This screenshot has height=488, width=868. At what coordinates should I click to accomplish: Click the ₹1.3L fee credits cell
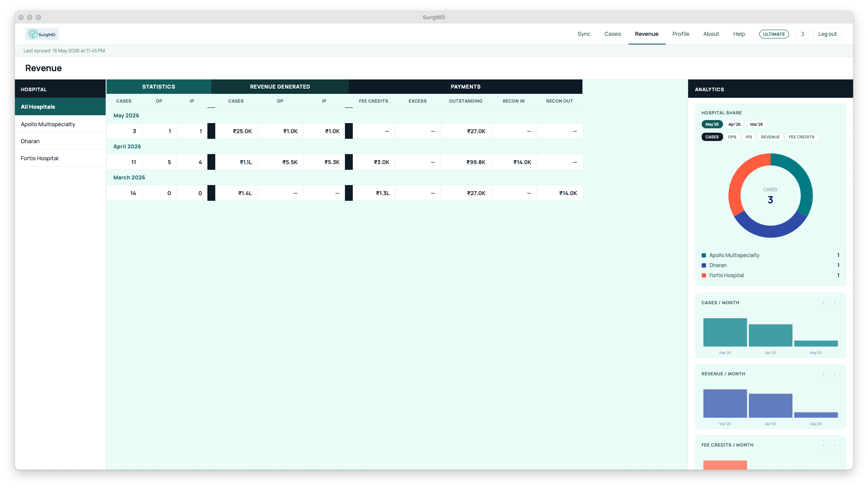coord(374,193)
